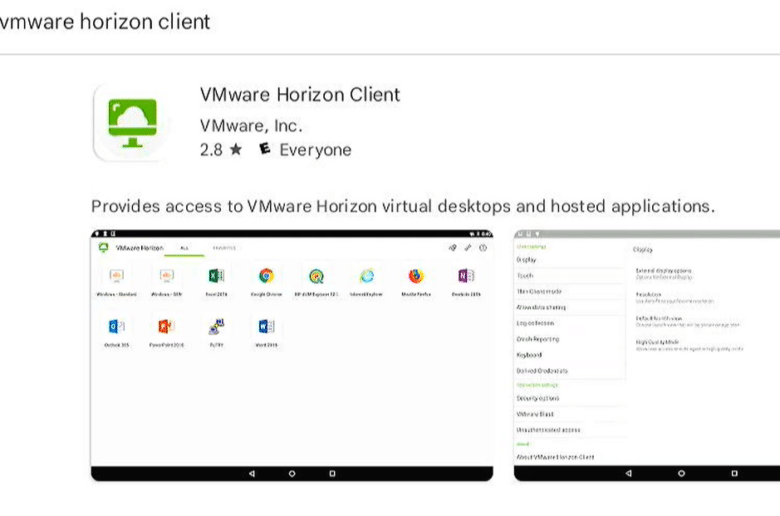The height and width of the screenshot is (516, 780).
Task: Open the screenshot showing the app icons grid
Action: pyautogui.click(x=292, y=355)
